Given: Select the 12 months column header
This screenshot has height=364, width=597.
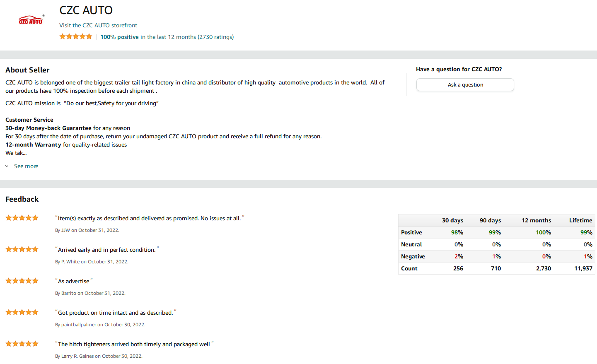Looking at the screenshot, I should (536, 220).
